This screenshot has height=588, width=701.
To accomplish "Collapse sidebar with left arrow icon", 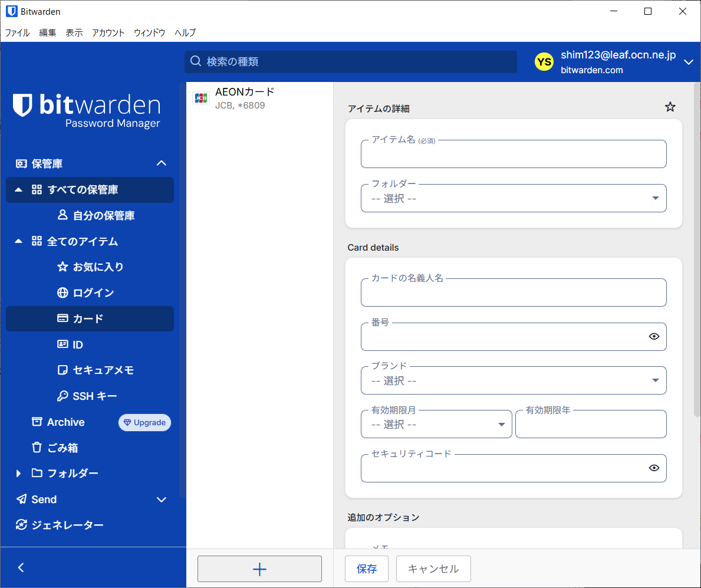I will click(21, 567).
